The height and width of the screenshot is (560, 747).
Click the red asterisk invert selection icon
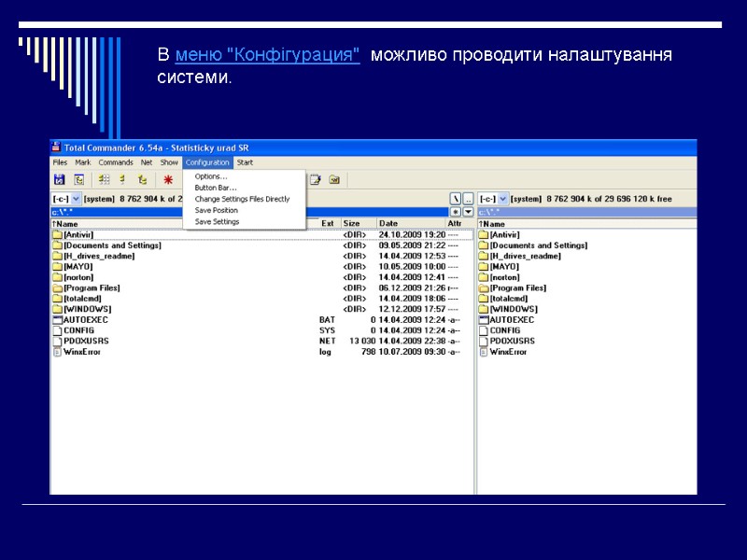pos(168,179)
